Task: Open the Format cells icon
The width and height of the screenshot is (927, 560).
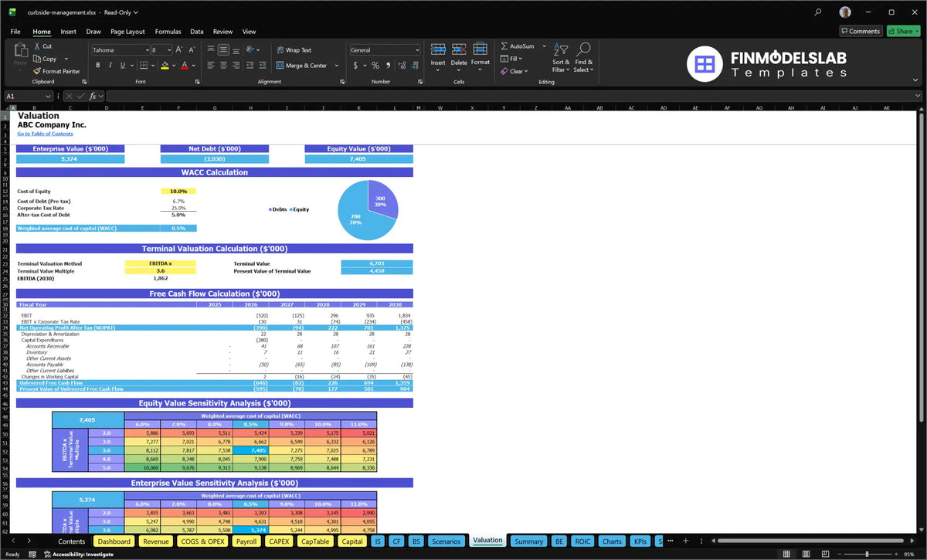Action: pos(480,49)
